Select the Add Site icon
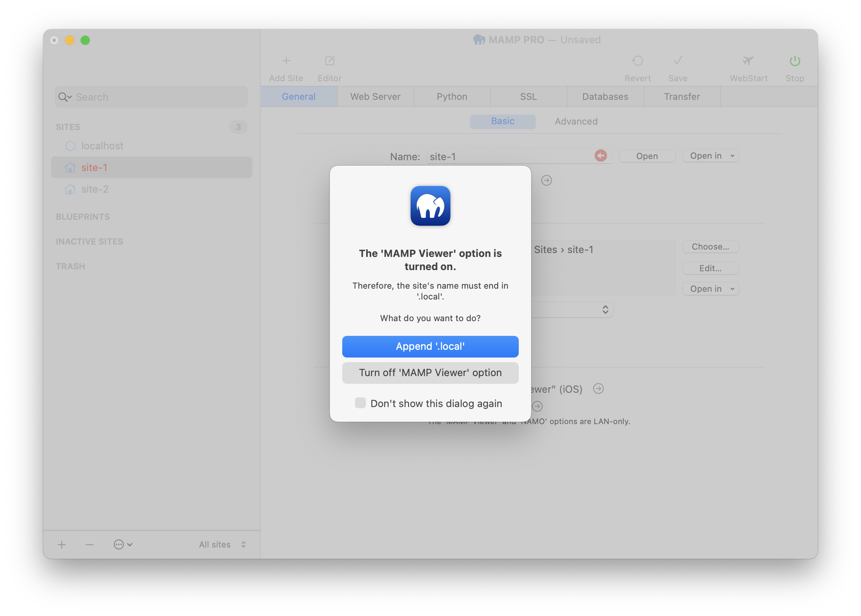861x616 pixels. 286,60
